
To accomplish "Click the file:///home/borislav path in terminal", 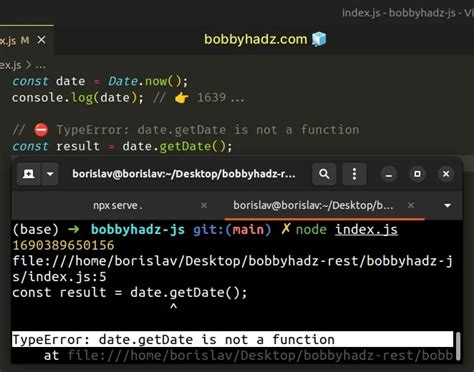I will 232,269.
